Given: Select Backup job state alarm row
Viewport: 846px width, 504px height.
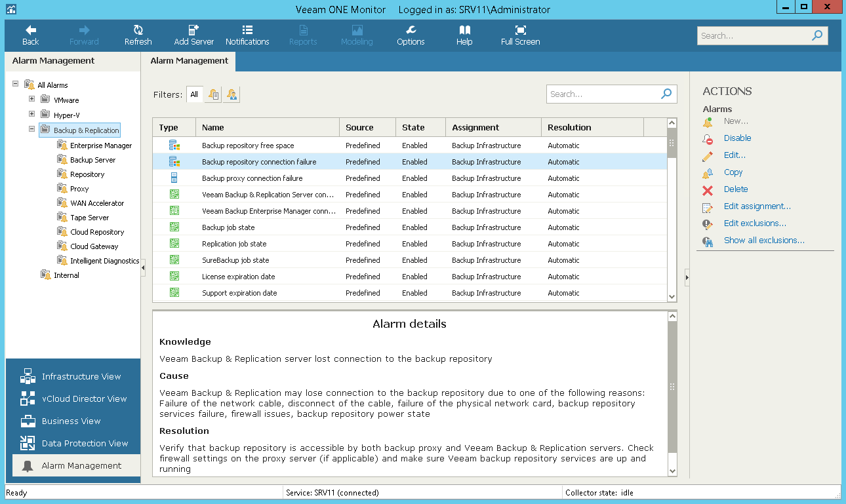Looking at the screenshot, I should (410, 227).
